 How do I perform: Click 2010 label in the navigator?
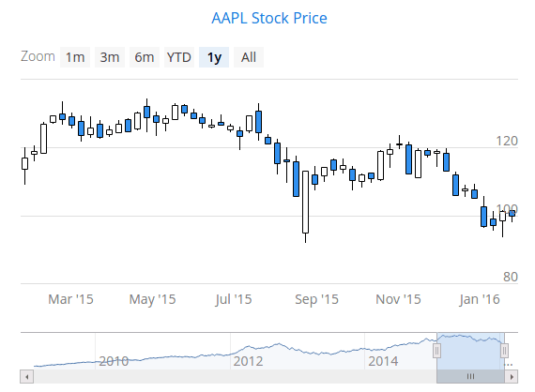pyautogui.click(x=114, y=361)
